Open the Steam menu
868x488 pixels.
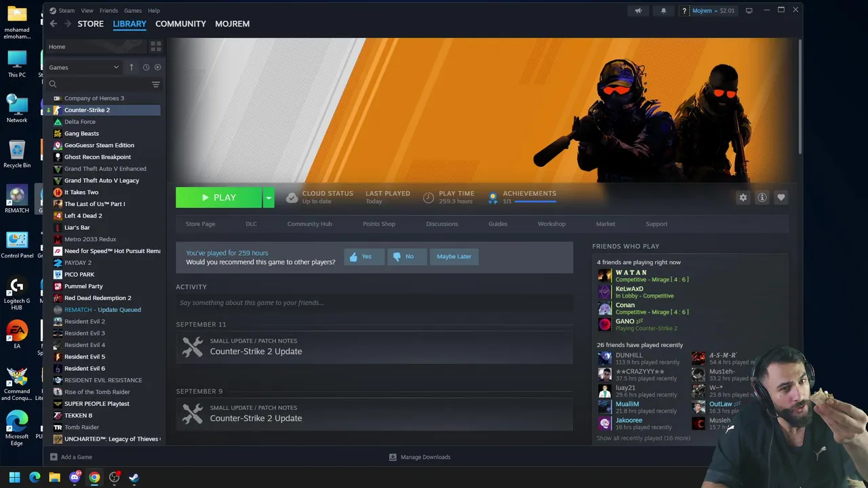pos(66,11)
